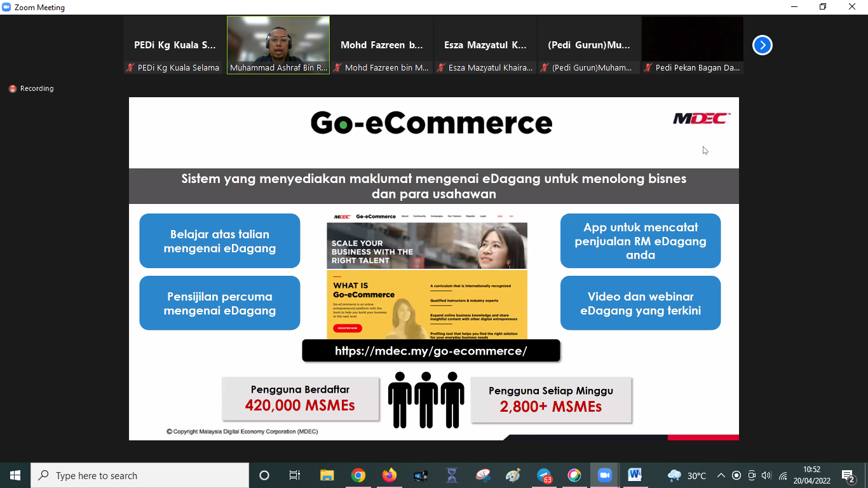The image size is (868, 488).
Task: Click the muted mic icon for Mohd Fazreen
Action: click(338, 67)
